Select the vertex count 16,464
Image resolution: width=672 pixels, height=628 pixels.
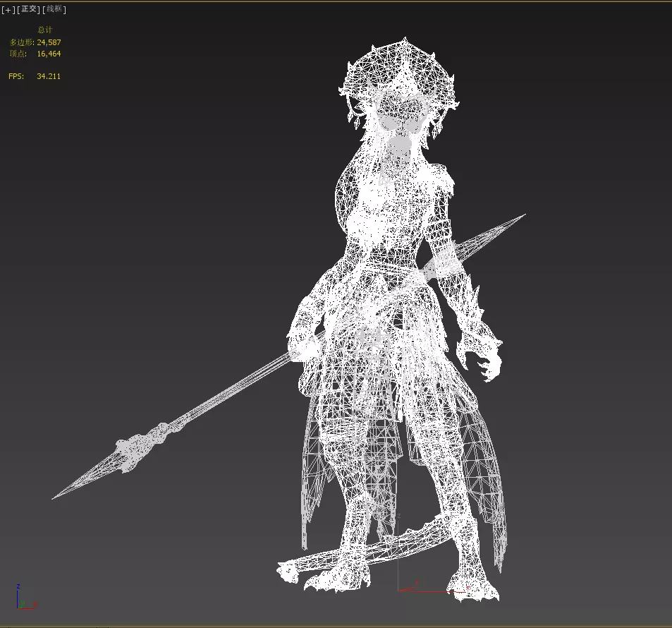pyautogui.click(x=49, y=54)
